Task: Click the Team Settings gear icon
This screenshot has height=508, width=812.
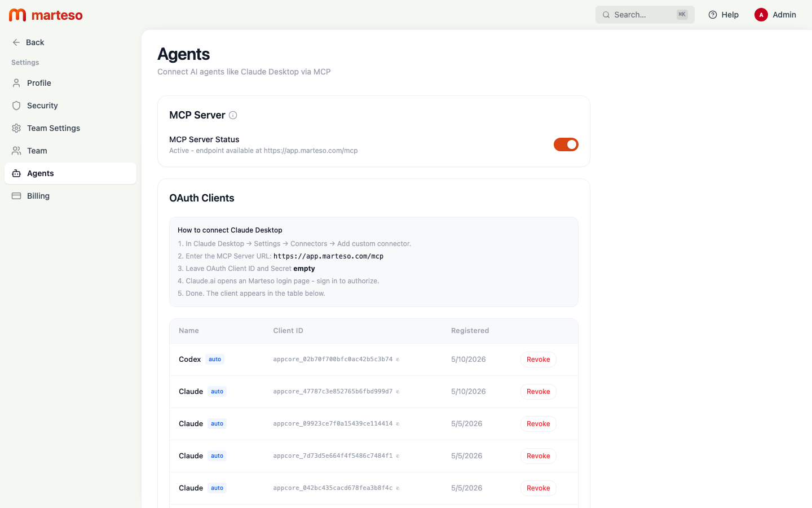Action: click(16, 128)
